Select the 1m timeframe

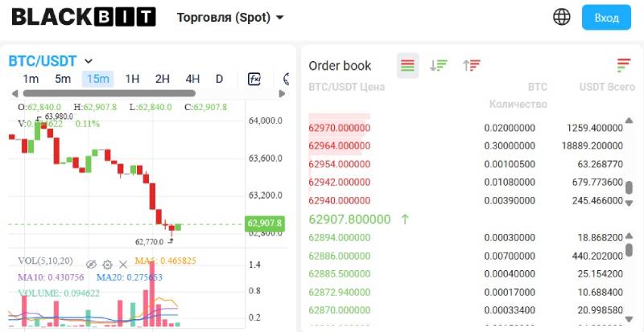[x=31, y=79]
